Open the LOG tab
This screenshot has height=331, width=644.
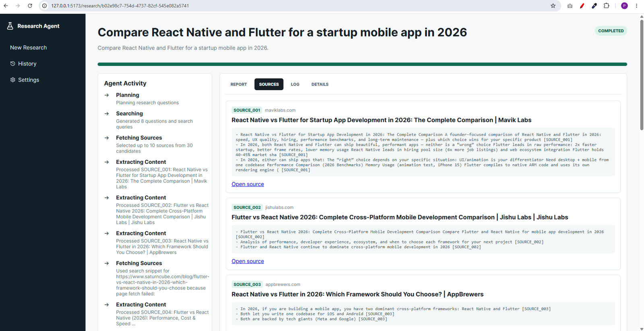(x=295, y=84)
